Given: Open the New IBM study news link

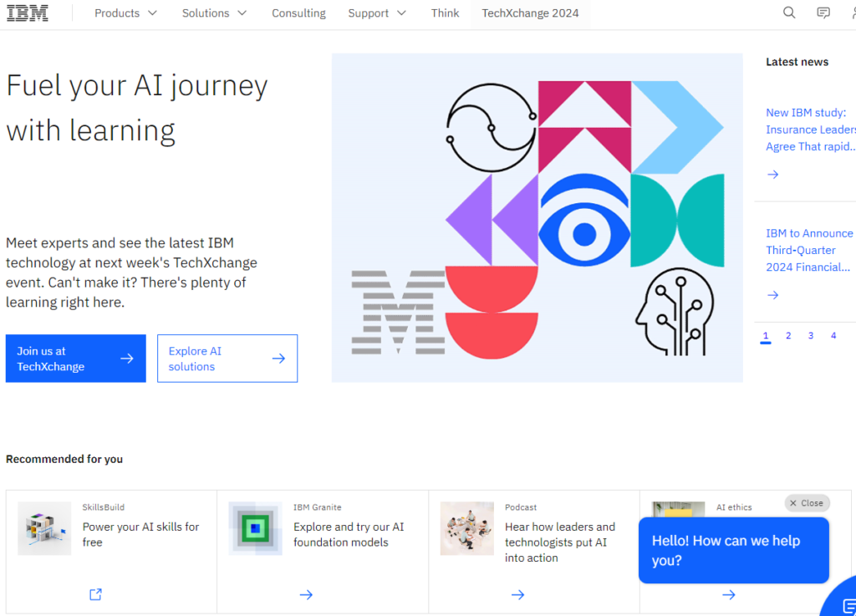Looking at the screenshot, I should tap(811, 130).
